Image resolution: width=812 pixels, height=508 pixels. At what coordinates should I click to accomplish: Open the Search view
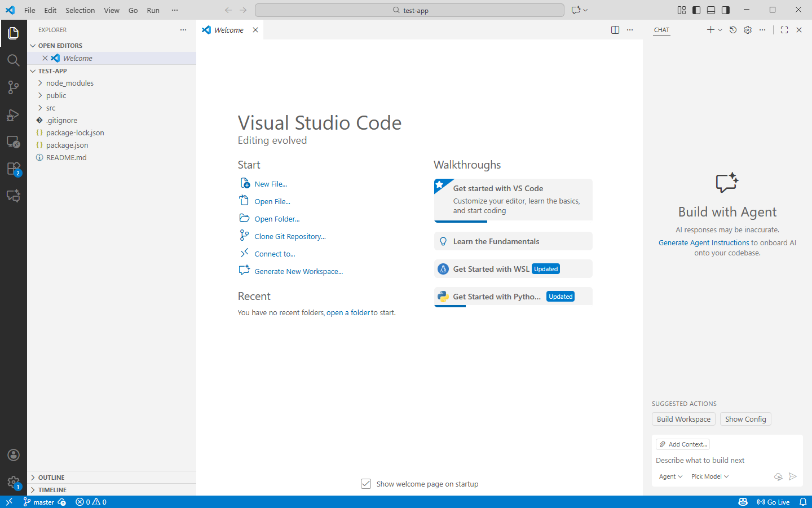(14, 60)
